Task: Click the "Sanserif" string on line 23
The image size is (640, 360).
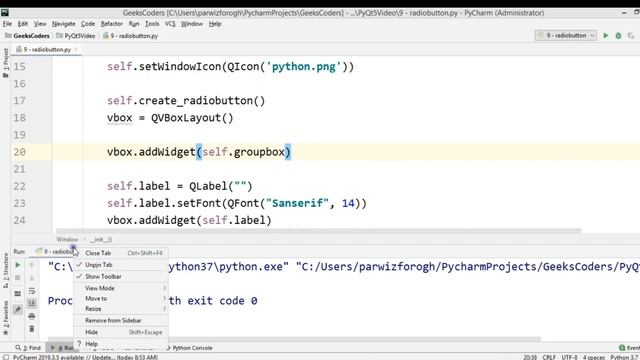Action: coord(297,203)
